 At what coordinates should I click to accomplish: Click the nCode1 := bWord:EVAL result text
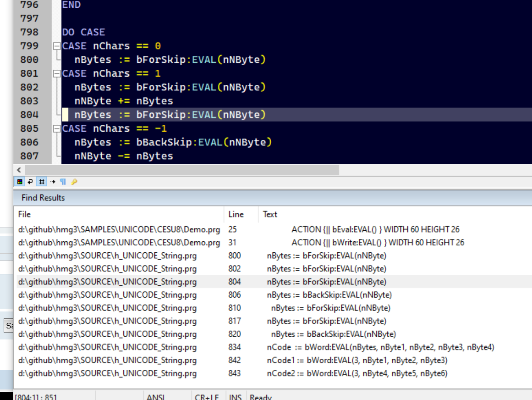pos(357,360)
